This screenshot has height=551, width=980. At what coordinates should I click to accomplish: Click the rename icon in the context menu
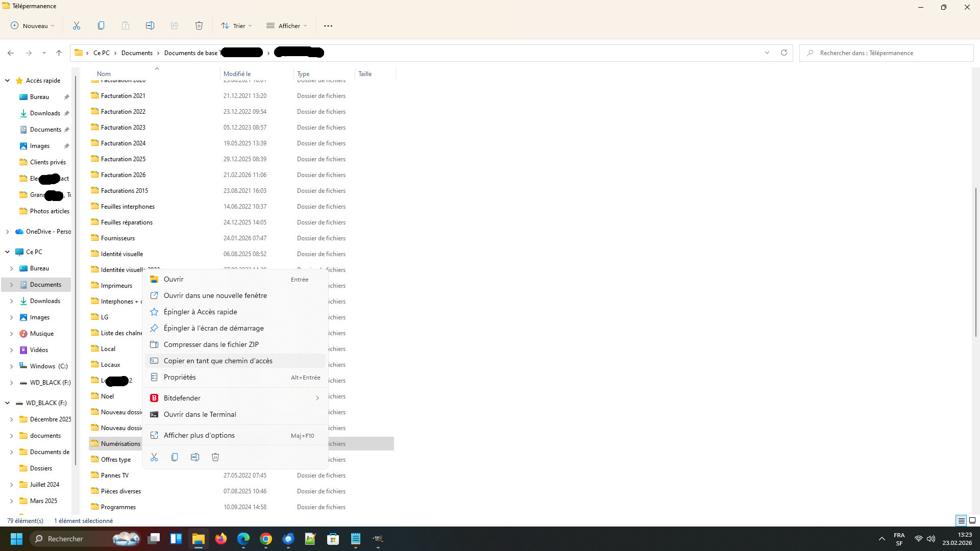(x=195, y=457)
